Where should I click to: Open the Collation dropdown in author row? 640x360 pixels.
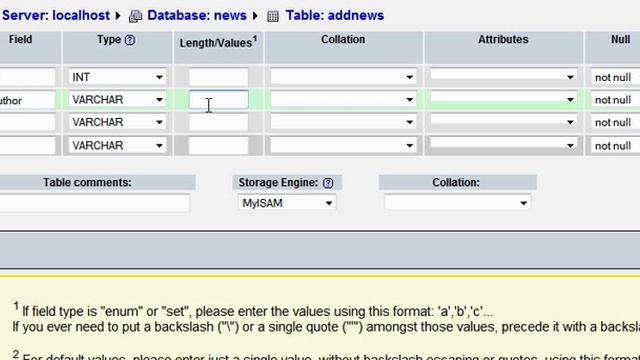coord(343,99)
